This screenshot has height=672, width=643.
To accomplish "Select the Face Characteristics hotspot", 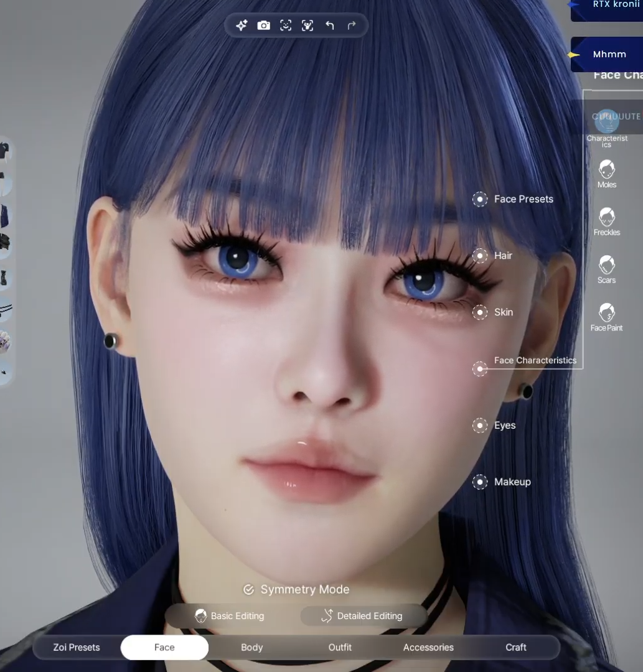I will 480,369.
